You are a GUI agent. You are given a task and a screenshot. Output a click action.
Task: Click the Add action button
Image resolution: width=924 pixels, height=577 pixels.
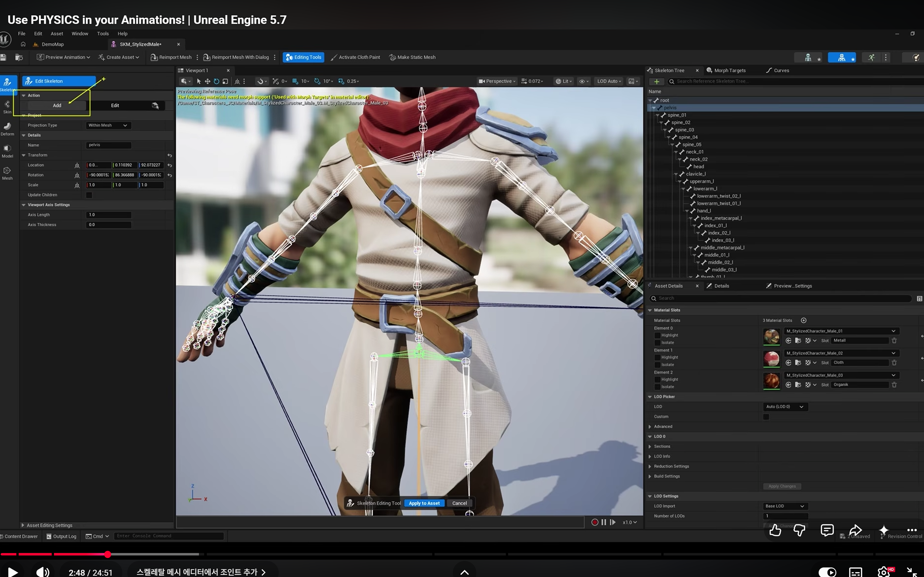coord(57,106)
